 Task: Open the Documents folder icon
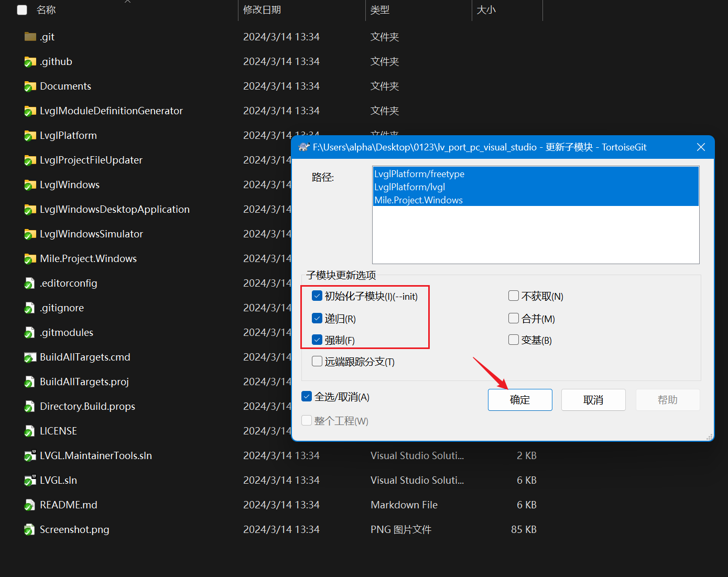(x=29, y=86)
